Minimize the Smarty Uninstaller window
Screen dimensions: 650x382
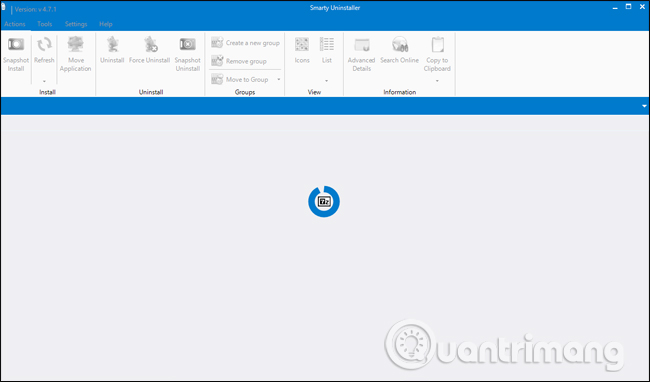point(615,7)
